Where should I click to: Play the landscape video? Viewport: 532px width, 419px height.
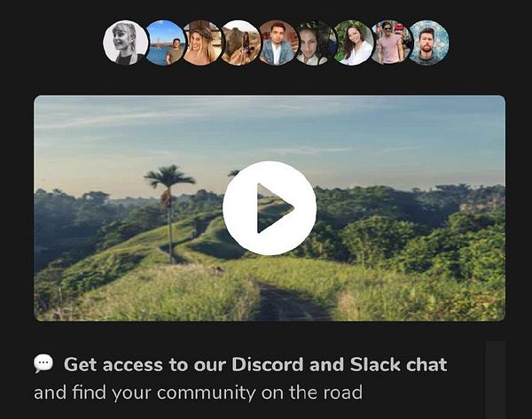click(x=270, y=208)
